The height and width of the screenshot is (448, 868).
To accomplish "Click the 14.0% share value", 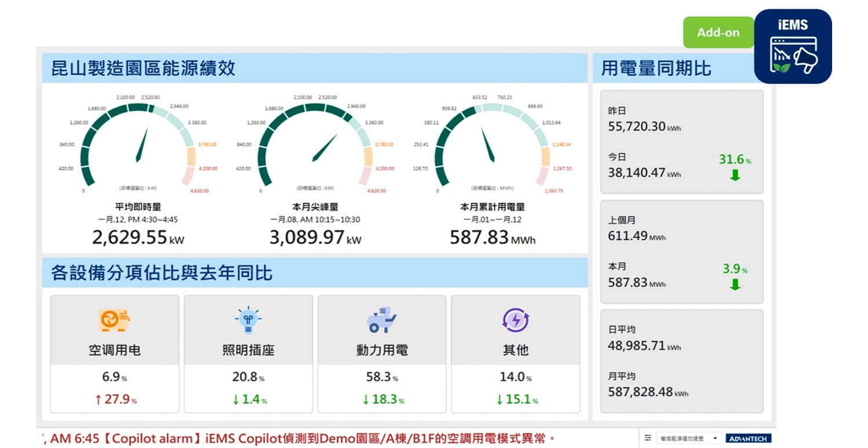I will pos(516,377).
